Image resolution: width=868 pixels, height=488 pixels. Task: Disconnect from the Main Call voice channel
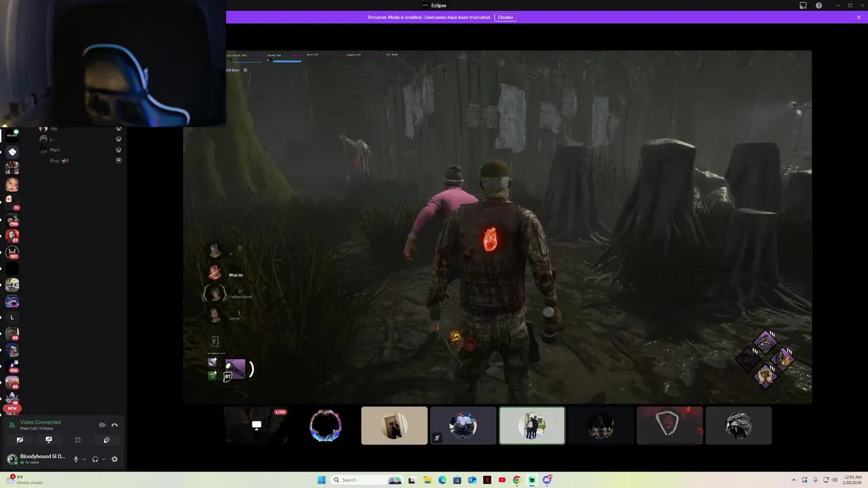coord(115,425)
